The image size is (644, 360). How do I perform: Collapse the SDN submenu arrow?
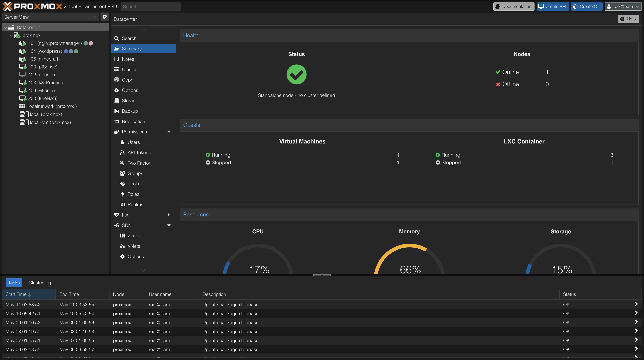click(x=169, y=225)
